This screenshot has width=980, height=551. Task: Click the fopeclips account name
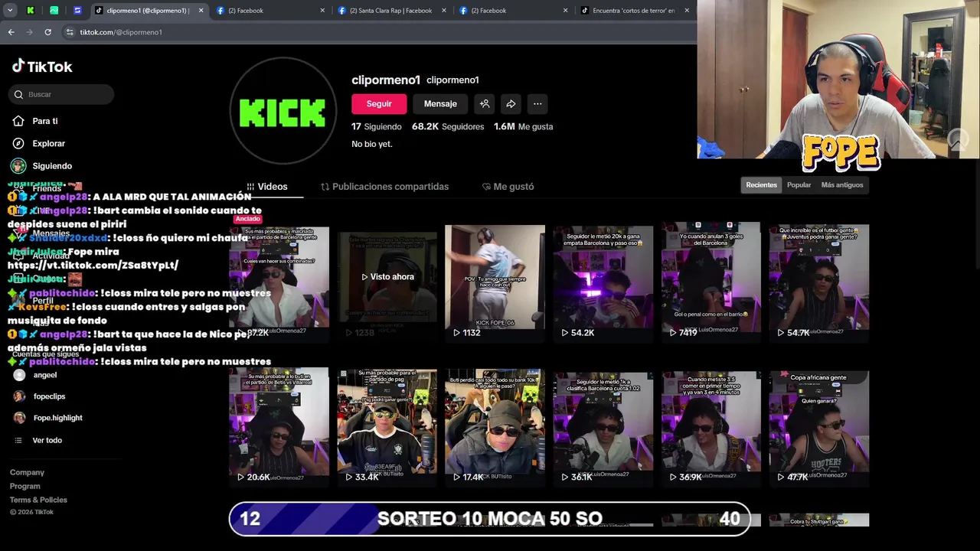49,396
